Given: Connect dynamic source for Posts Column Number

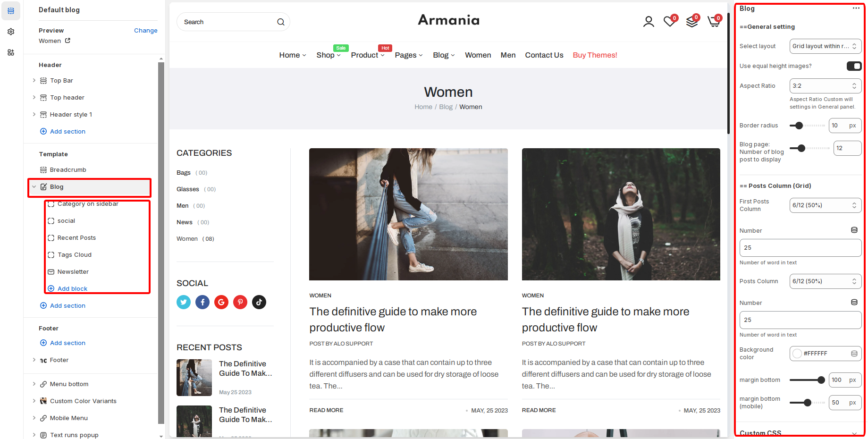Looking at the screenshot, I should click(854, 303).
